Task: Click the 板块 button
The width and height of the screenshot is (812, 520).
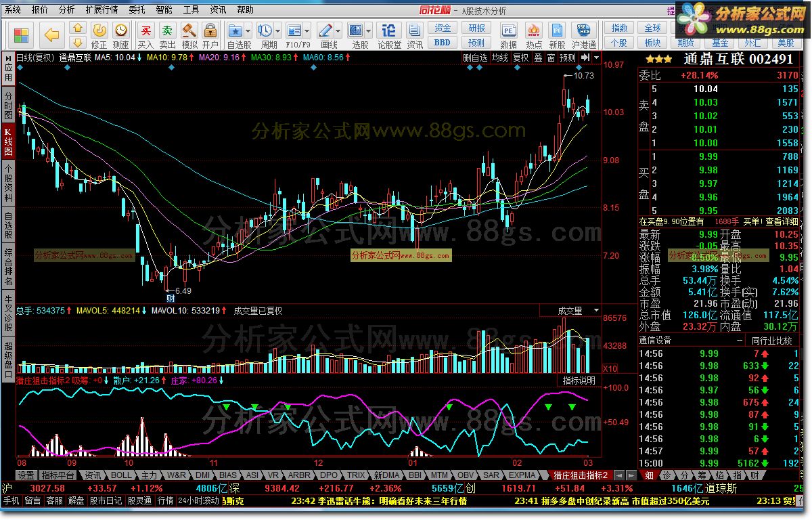Action: [653, 43]
